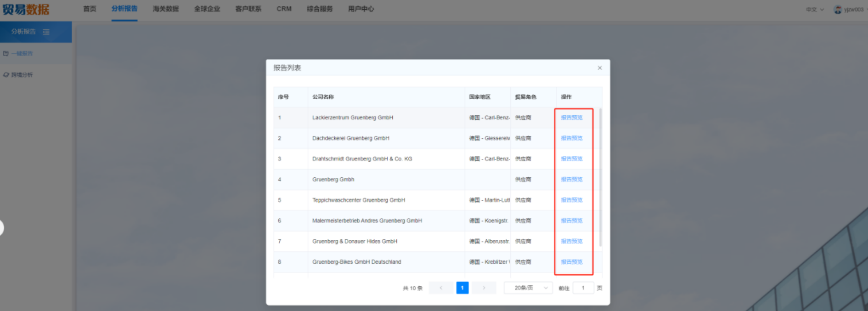This screenshot has width=868, height=311.
Task: Click the 德国 - Martin-Lut country cell
Action: point(490,200)
